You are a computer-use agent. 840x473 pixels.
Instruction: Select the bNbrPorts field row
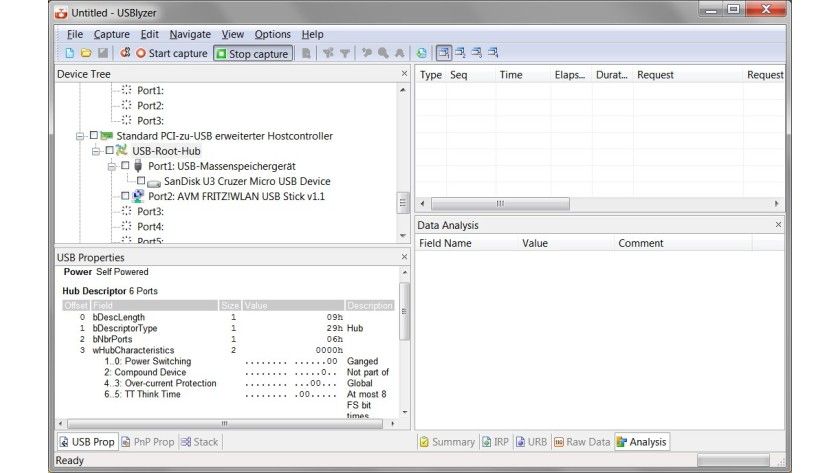point(228,339)
